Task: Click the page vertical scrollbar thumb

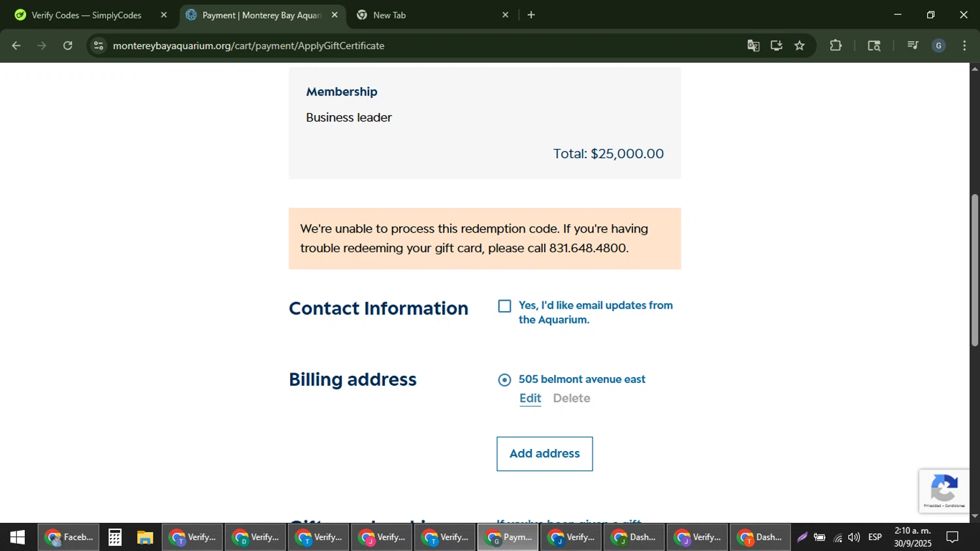Action: click(975, 270)
